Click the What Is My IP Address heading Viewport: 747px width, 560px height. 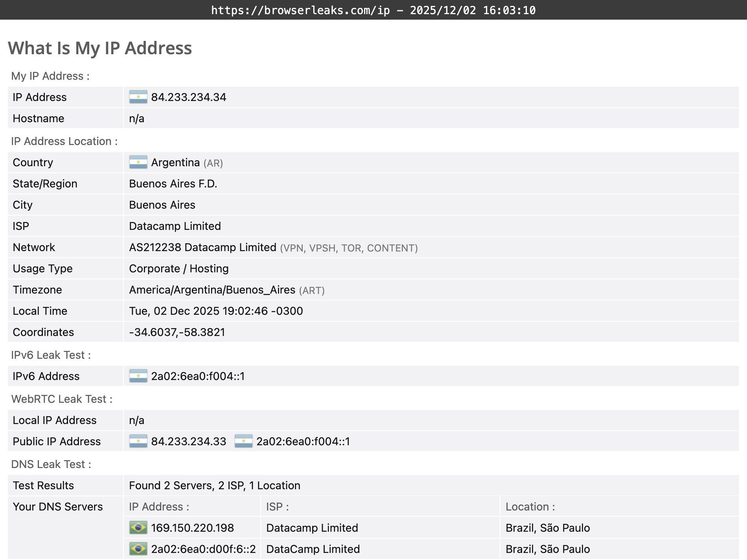[100, 48]
